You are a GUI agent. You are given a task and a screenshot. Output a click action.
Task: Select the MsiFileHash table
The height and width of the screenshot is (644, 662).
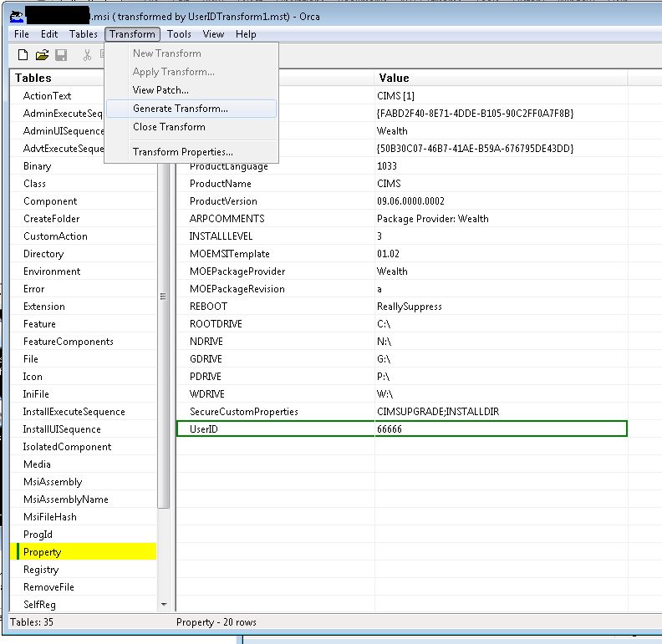(50, 517)
